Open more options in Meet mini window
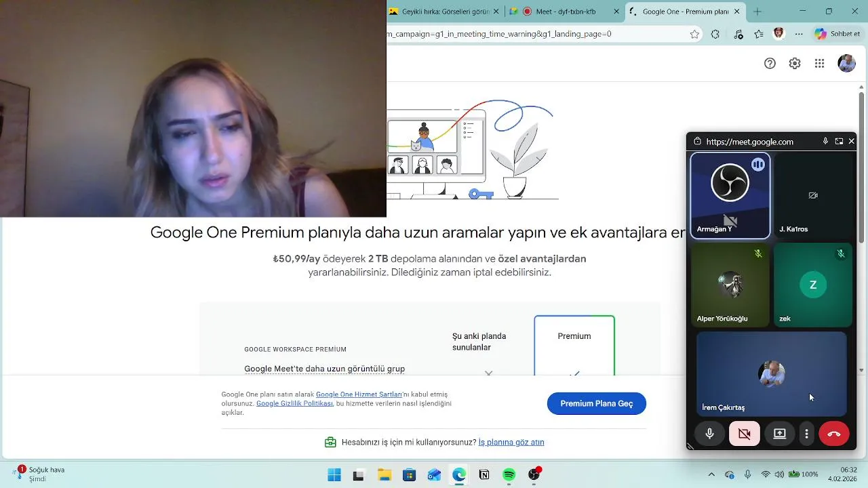The image size is (868, 488). click(x=806, y=434)
